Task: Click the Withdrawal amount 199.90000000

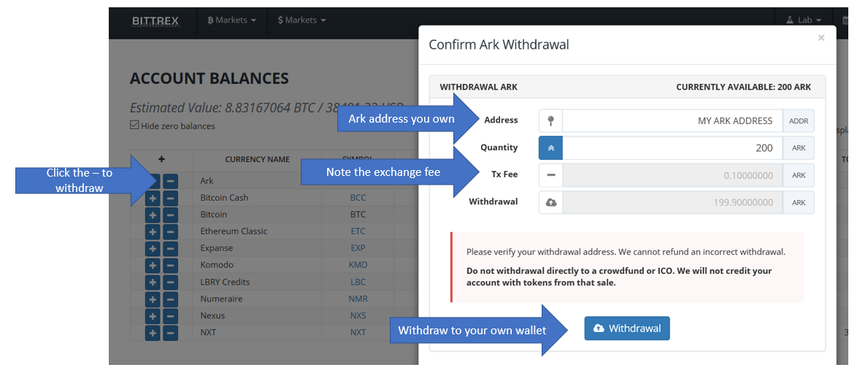Action: coord(672,202)
